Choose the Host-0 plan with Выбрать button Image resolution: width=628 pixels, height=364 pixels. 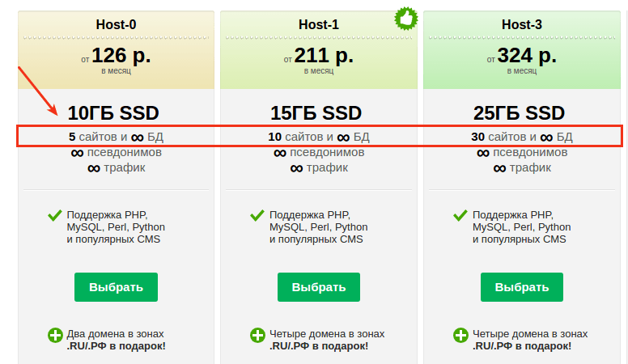pos(117,287)
